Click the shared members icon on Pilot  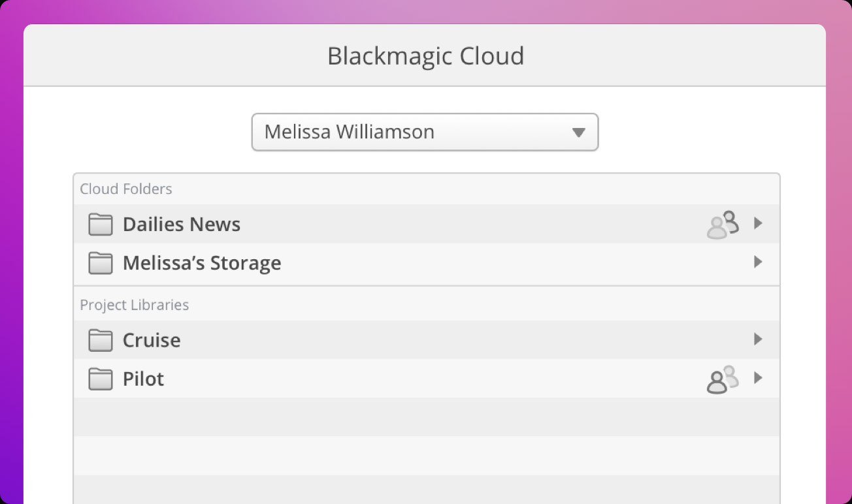[722, 379]
